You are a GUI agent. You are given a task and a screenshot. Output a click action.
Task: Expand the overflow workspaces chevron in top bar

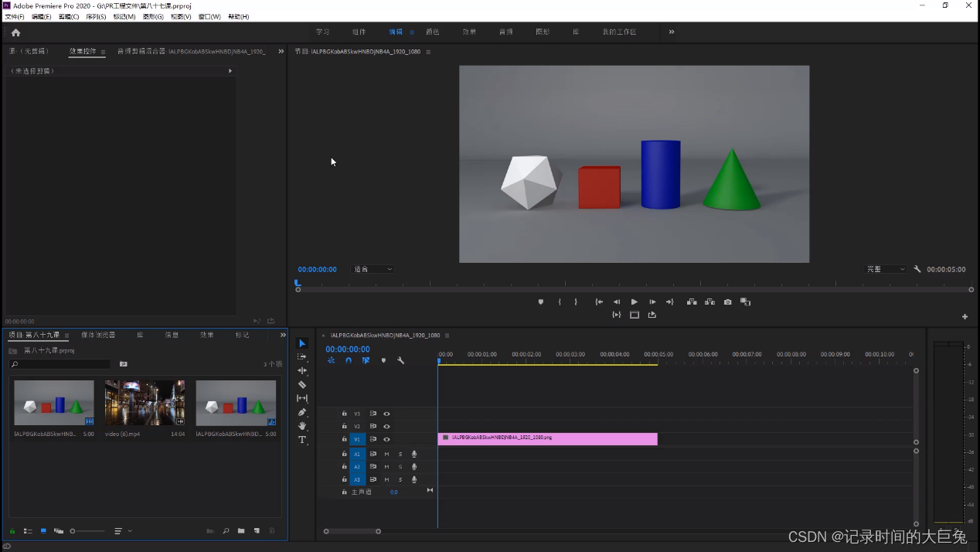[671, 32]
